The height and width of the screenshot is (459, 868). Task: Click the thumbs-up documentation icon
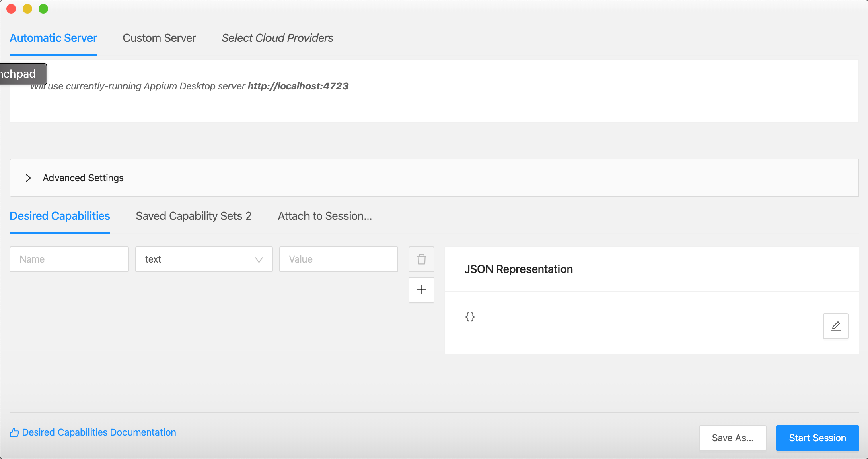point(14,432)
